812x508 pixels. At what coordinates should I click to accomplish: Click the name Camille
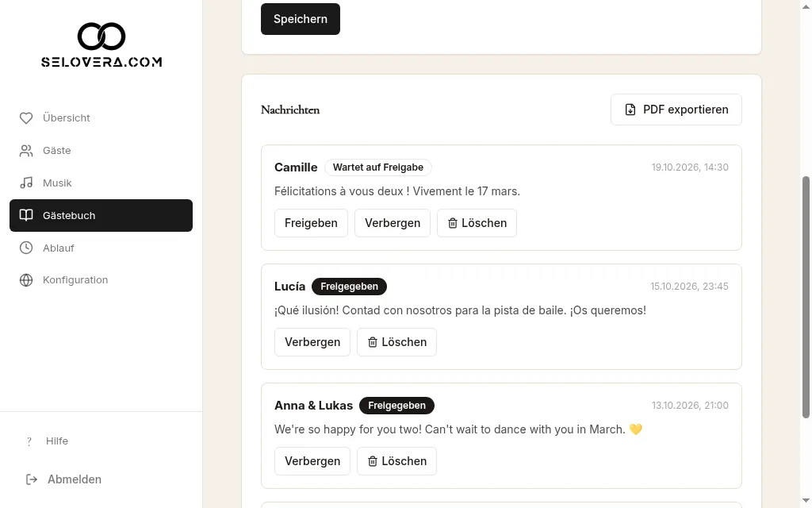pos(296,167)
